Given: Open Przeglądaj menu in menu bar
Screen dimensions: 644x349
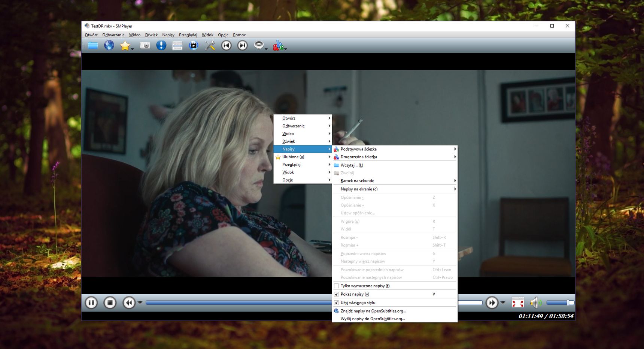Looking at the screenshot, I should (x=188, y=35).
